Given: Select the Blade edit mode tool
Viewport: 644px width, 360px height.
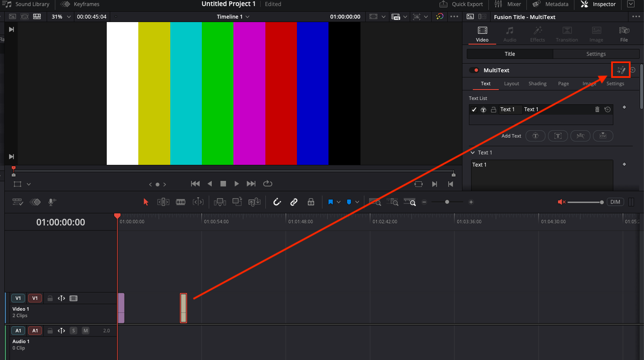Looking at the screenshot, I should tap(181, 202).
